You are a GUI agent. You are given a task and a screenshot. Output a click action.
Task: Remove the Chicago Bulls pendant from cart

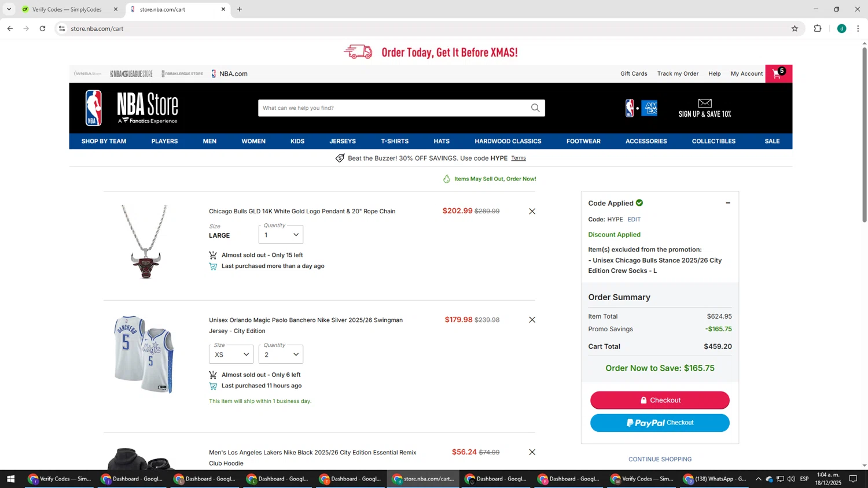(x=532, y=212)
